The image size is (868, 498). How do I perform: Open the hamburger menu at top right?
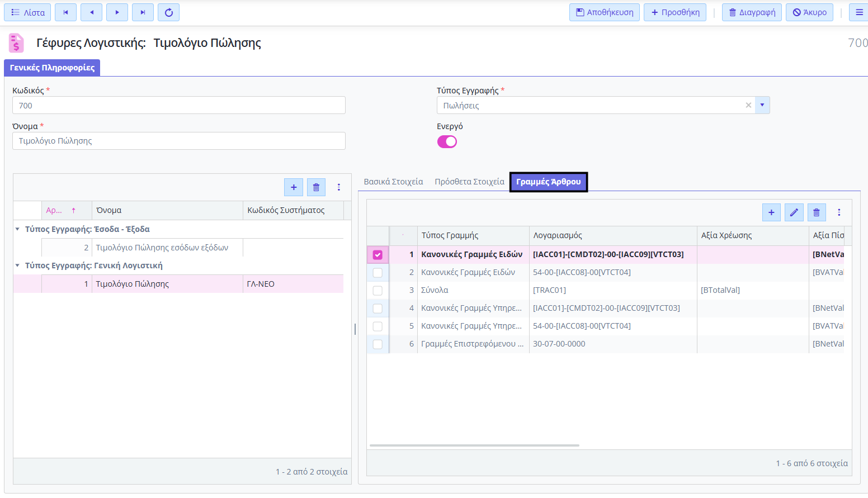pyautogui.click(x=859, y=12)
